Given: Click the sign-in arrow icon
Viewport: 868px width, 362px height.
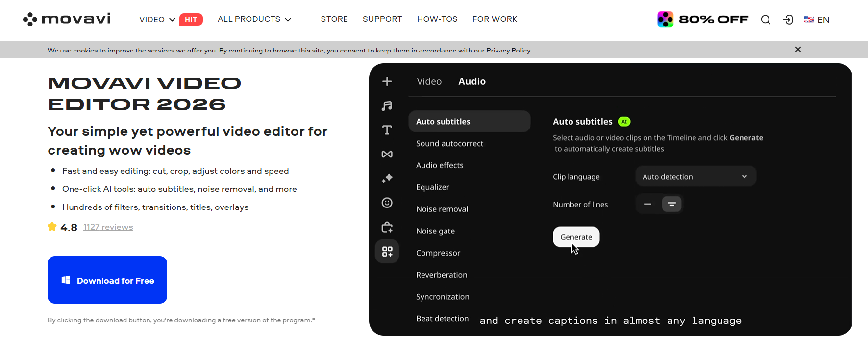Looking at the screenshot, I should coord(788,20).
